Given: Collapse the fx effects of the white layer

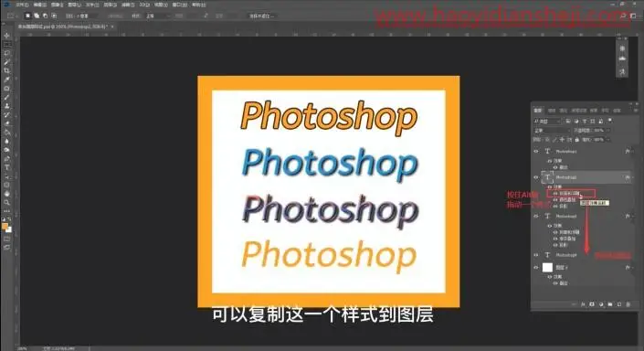Looking at the screenshot, I should (633, 267).
